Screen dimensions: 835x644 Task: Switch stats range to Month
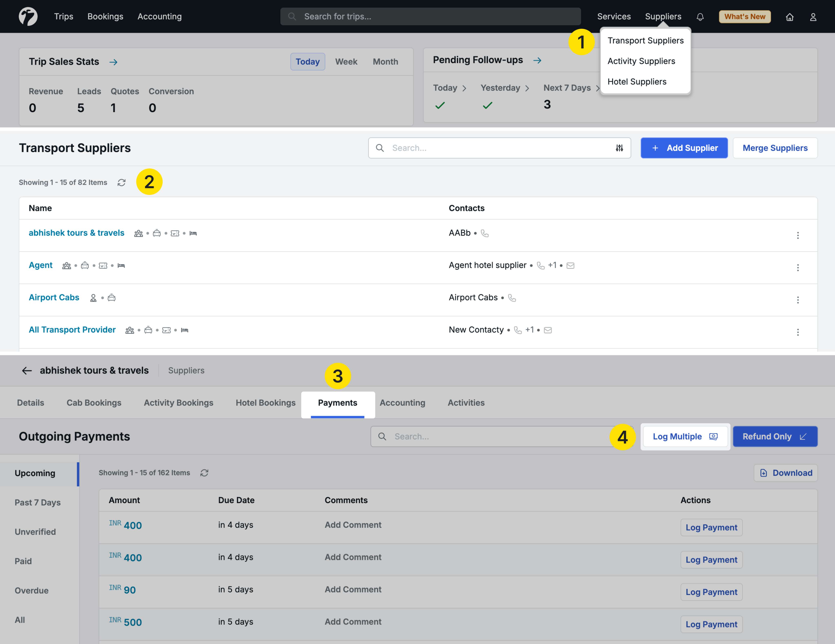(x=385, y=62)
